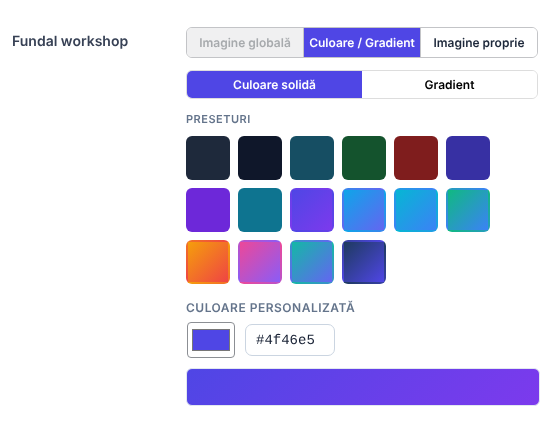Switch to Culoare / Gradient tab
Image resolution: width=560 pixels, height=432 pixels.
362,42
